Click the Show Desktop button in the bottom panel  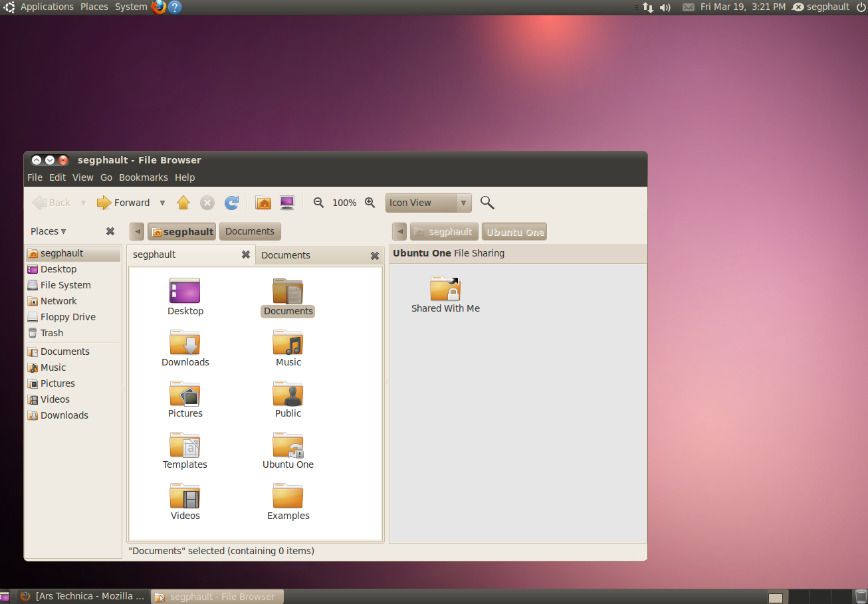click(4, 597)
